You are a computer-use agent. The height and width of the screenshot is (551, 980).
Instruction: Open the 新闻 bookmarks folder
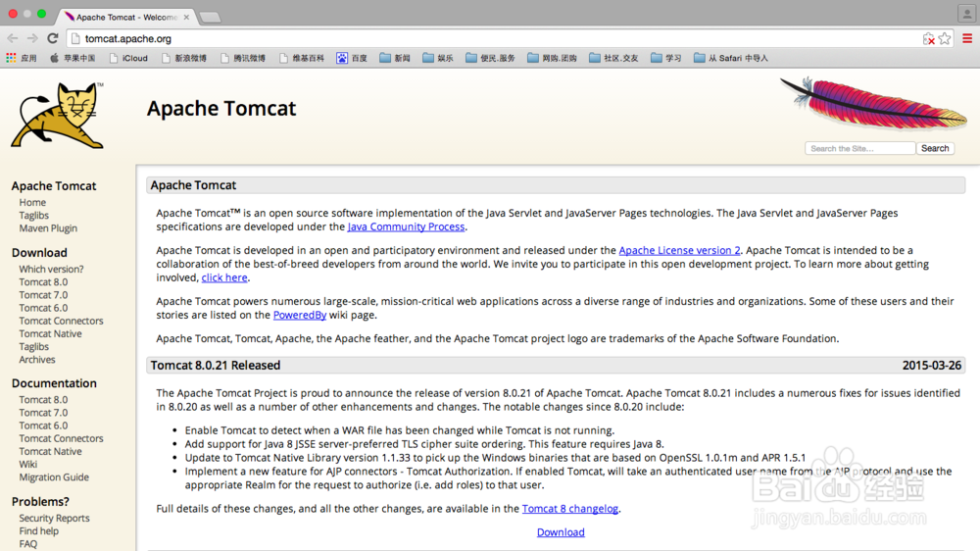(x=395, y=58)
